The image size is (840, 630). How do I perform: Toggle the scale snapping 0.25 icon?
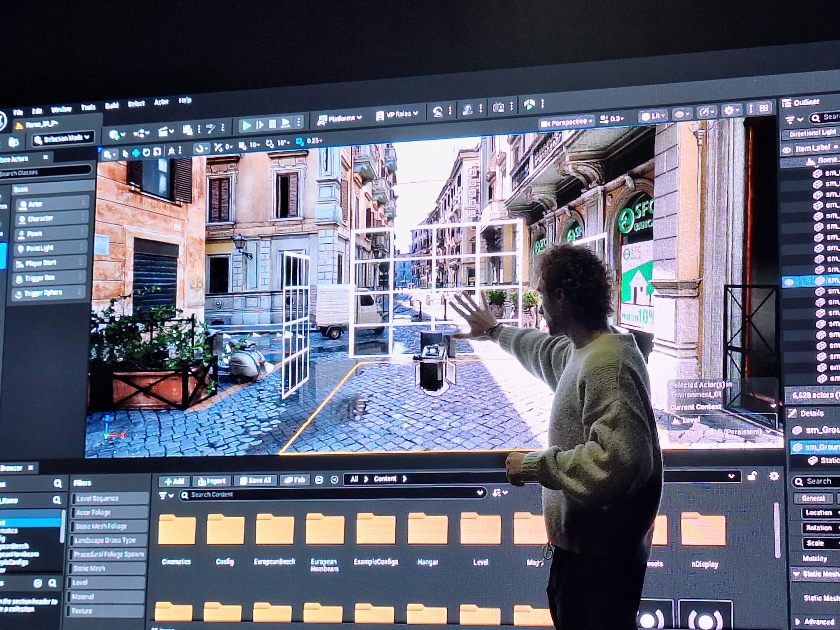click(300, 142)
